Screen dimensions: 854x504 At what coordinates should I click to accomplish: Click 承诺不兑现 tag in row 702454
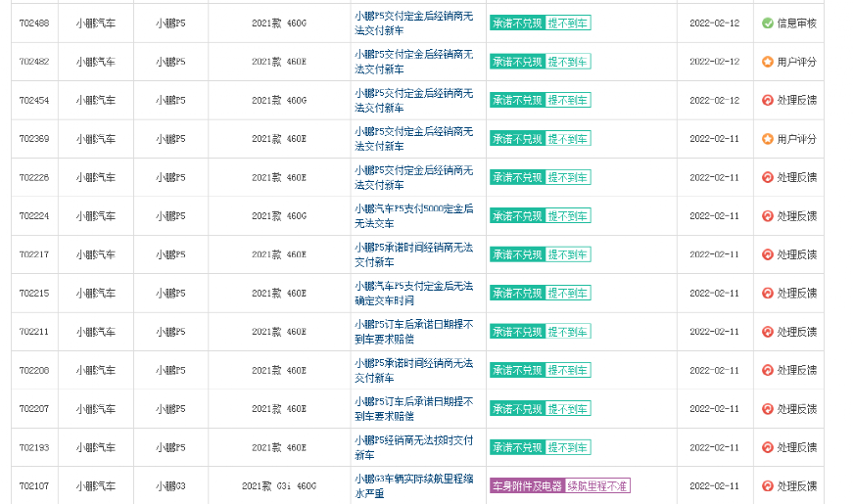(x=517, y=100)
